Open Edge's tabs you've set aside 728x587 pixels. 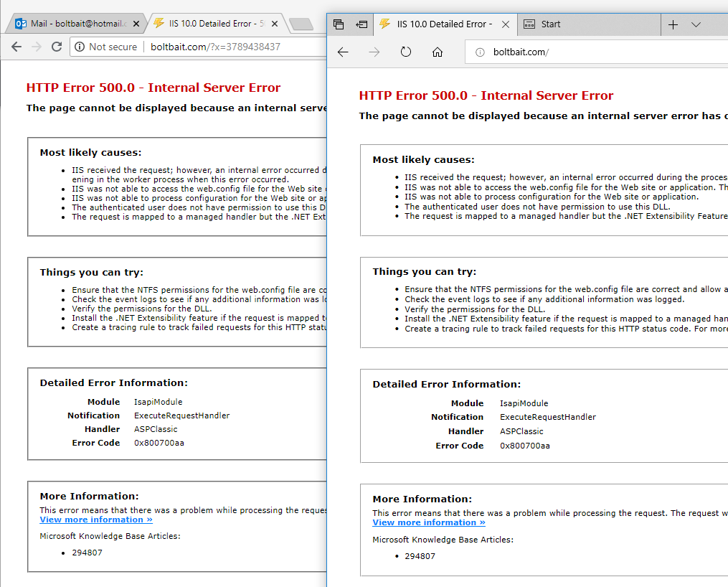(x=339, y=24)
